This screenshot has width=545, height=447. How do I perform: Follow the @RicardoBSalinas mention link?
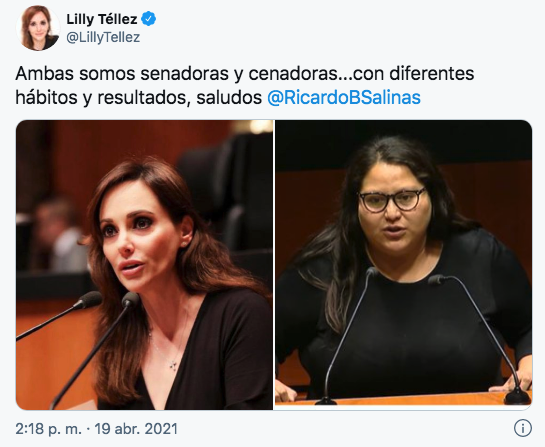[x=344, y=97]
